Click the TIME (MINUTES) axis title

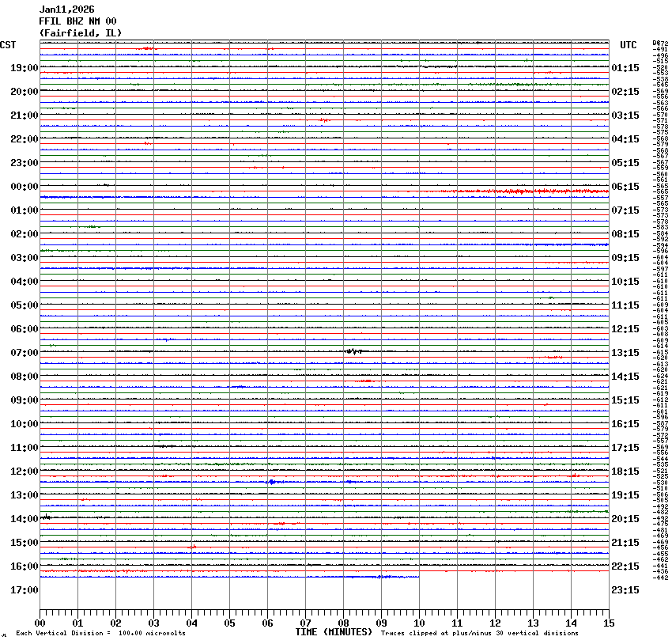(334, 632)
